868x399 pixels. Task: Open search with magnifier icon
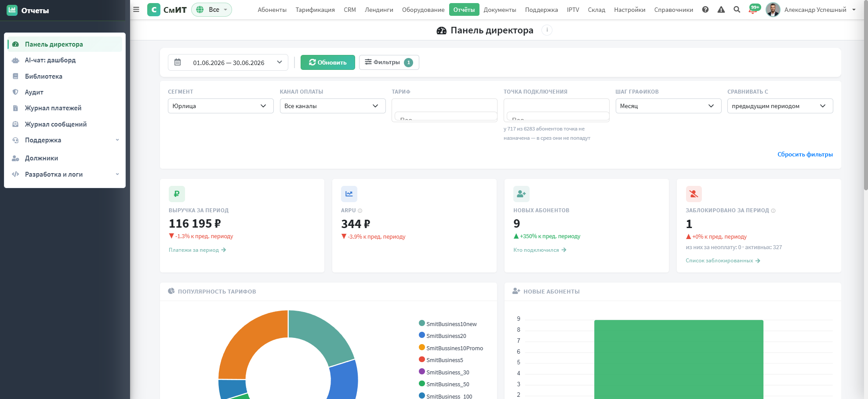click(x=737, y=9)
